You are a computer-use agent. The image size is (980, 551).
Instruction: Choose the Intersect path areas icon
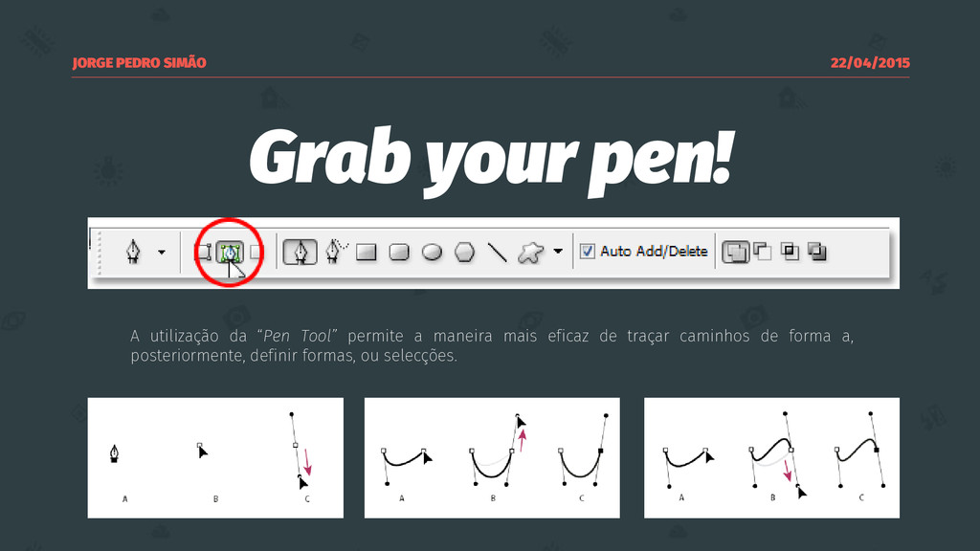[790, 252]
